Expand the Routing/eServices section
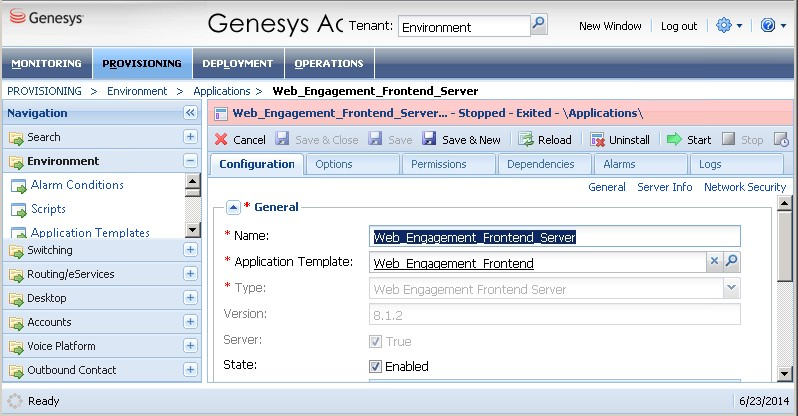798x416 pixels. (x=190, y=273)
